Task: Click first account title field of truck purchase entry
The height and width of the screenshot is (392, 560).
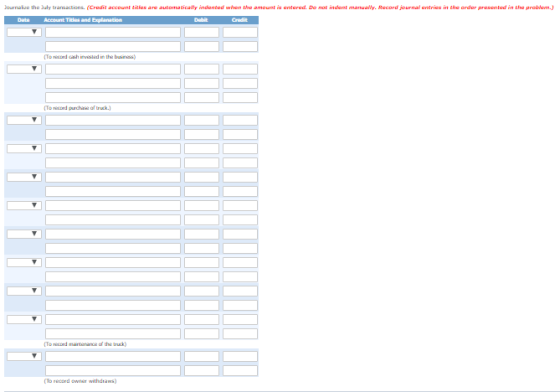Action: coord(113,69)
